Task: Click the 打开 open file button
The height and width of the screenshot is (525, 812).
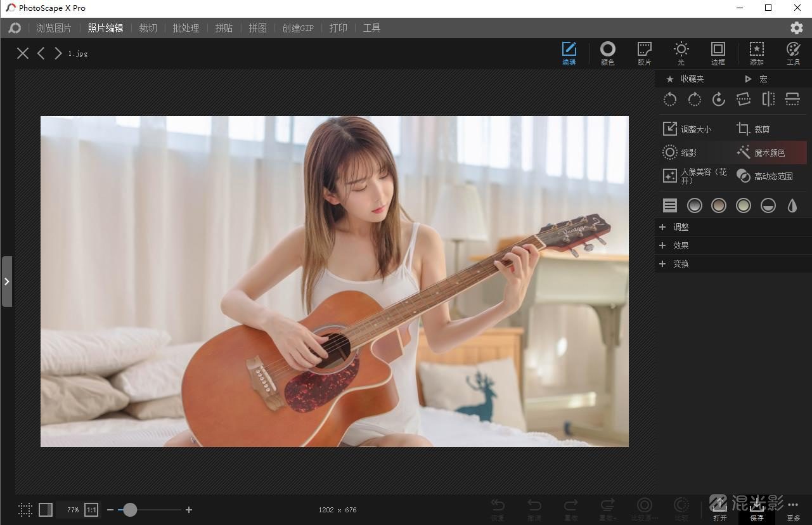Action: click(719, 509)
